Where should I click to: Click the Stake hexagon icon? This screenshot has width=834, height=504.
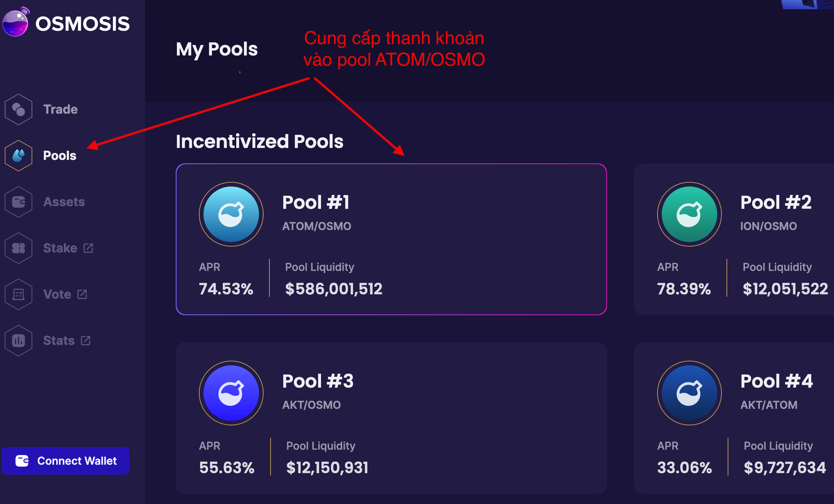click(18, 248)
